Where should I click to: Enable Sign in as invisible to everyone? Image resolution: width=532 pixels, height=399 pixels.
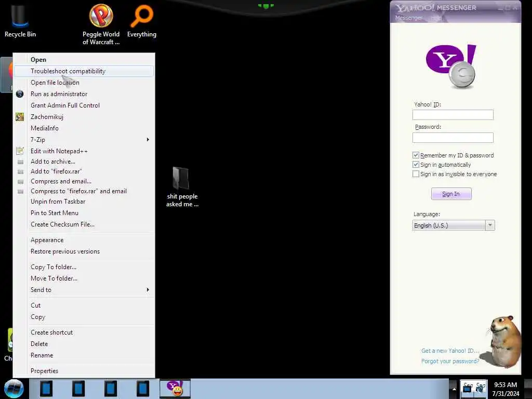416,174
